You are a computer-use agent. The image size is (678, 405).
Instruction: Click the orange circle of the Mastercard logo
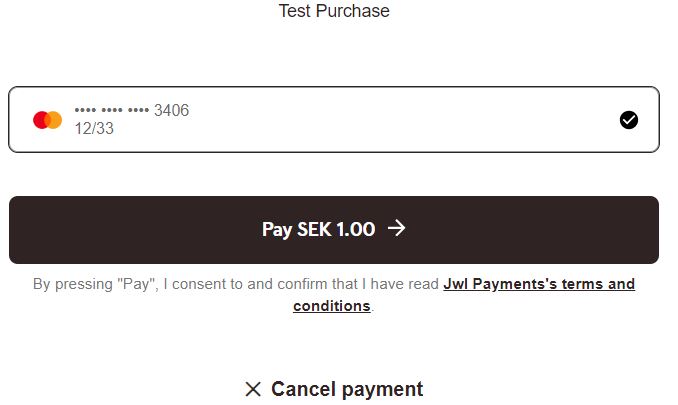(54, 120)
